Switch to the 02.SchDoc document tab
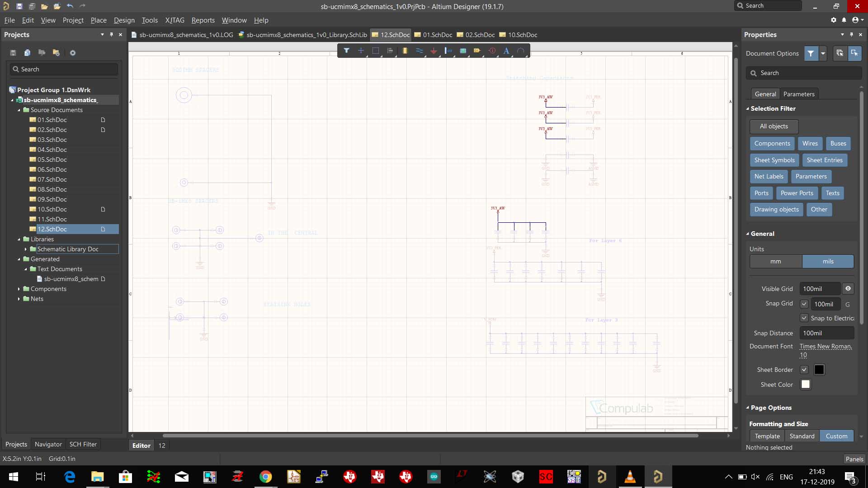 (480, 35)
